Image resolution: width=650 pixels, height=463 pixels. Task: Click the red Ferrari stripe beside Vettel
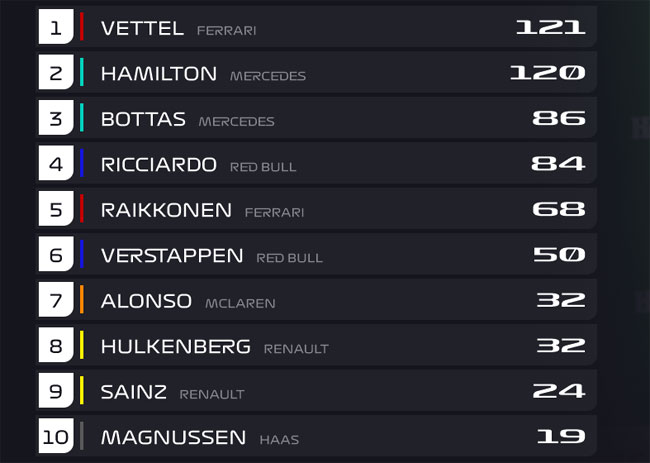(82, 27)
